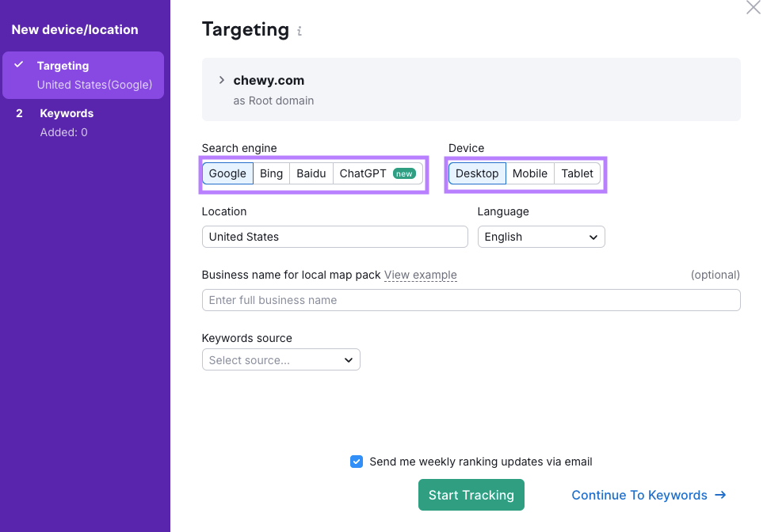Choose Desktop device type
Viewport: 767px width, 532px height.
pos(477,173)
